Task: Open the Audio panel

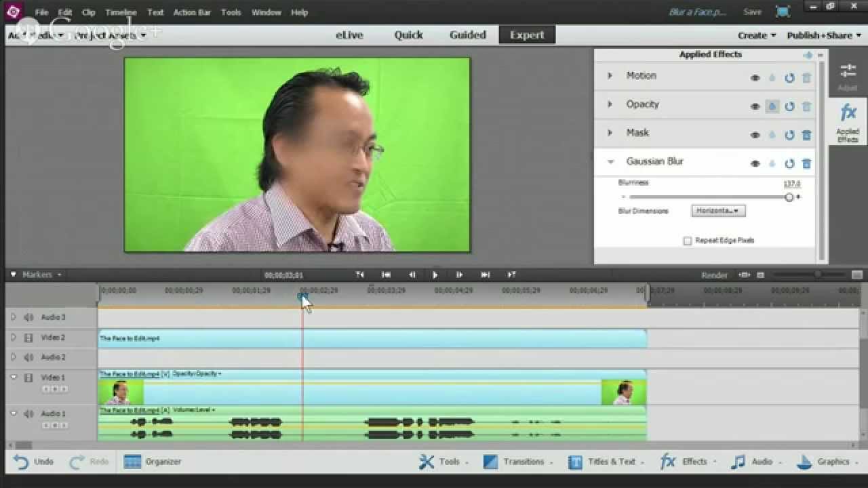Action: coord(756,462)
